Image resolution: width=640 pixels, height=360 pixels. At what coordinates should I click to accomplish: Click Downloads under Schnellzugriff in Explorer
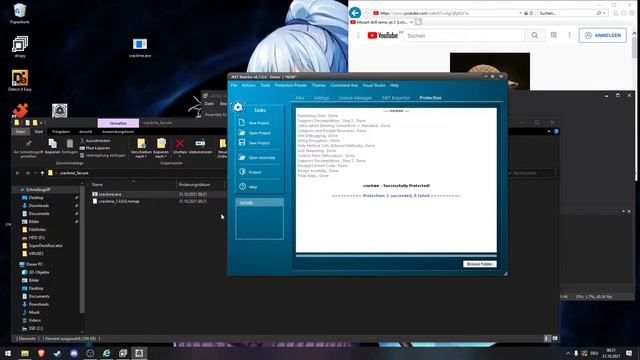[x=39, y=206]
